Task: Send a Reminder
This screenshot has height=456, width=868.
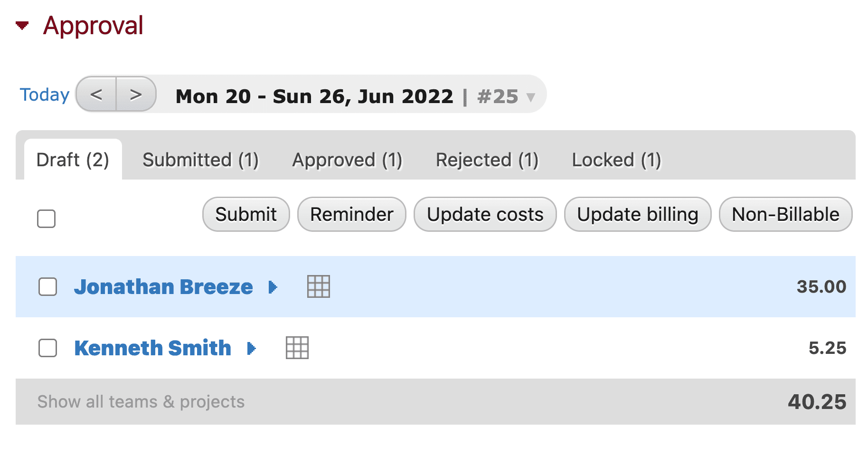Action: pos(351,214)
